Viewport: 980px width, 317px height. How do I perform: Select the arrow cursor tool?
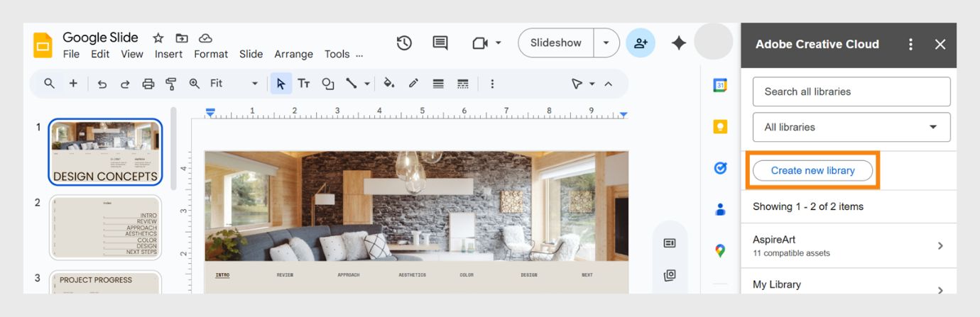[x=281, y=84]
